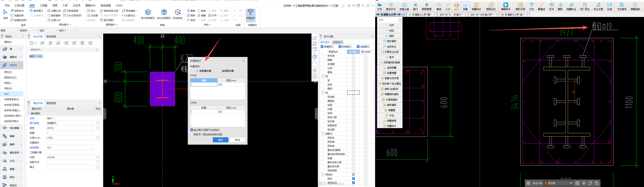Viewport: 644px width, 187px height.
Task: Toggle 拆除图元 checkbox in 显示设置
Action: click(x=340, y=47)
